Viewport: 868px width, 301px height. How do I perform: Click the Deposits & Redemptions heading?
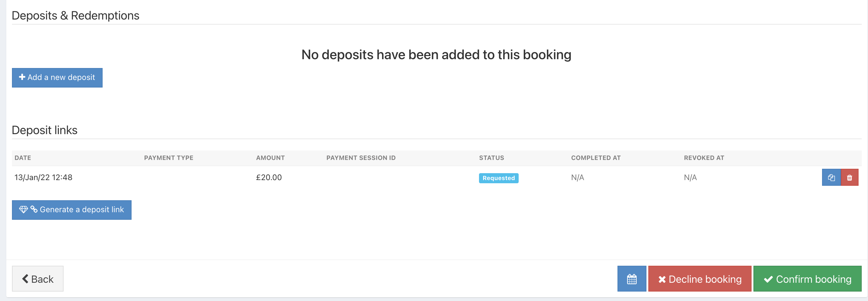(76, 15)
